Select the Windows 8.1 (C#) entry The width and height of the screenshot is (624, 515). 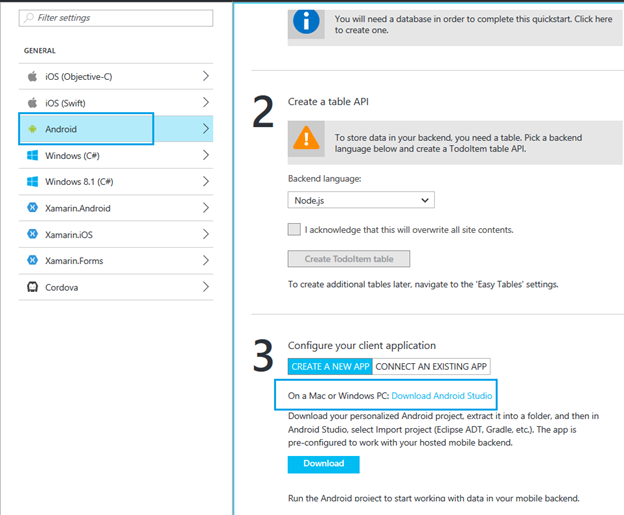(116, 182)
